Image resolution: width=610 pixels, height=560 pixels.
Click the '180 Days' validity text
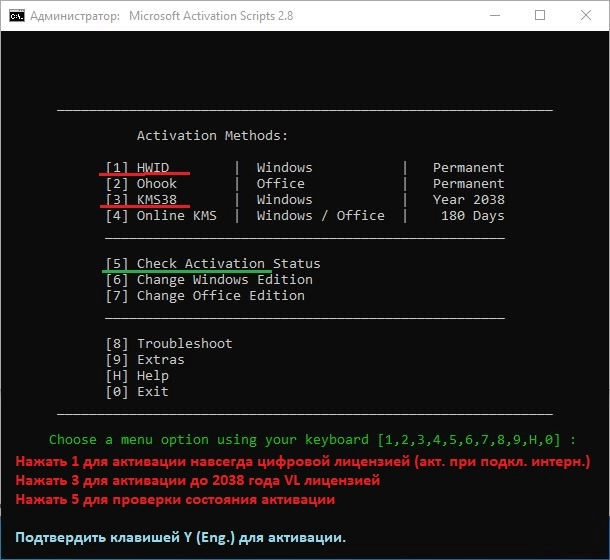[x=472, y=216]
